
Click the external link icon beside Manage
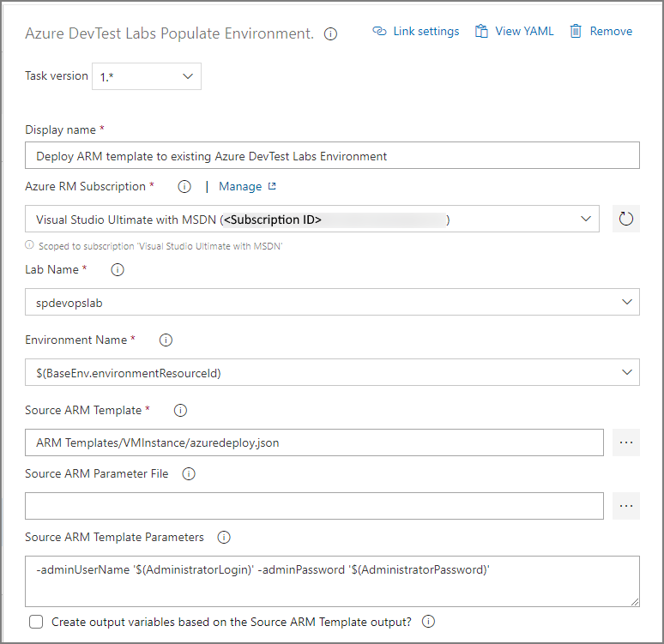click(272, 186)
